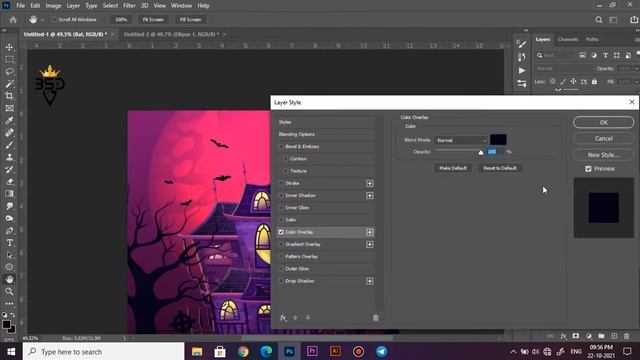Open the Hand tool preset dropdown arrow
Screen dimensions: 640x360
click(42, 20)
